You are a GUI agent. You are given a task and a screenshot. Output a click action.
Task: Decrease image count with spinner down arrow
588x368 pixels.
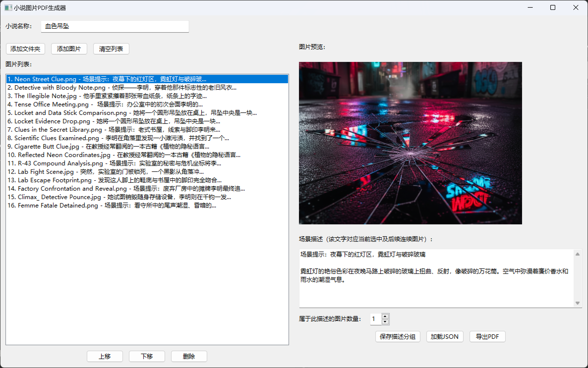tap(385, 322)
